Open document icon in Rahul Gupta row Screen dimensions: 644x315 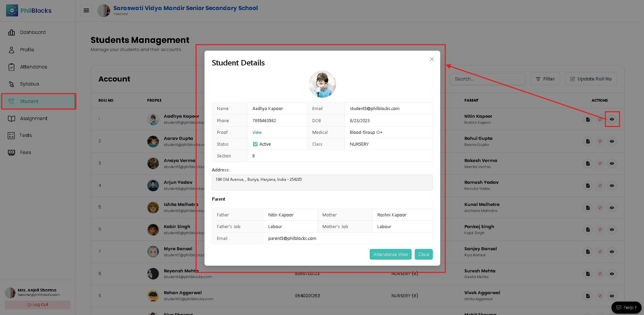(588, 141)
